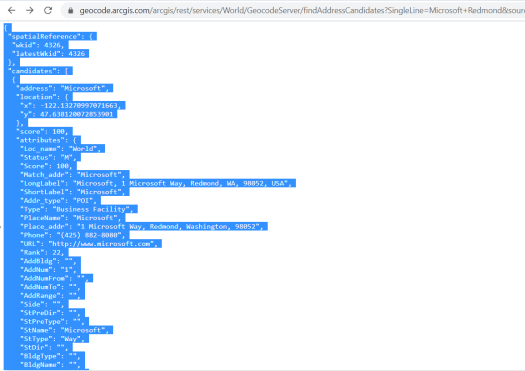Viewport: 525px width, 371px height.
Task: Select the "StType": "Way" line
Action: click(54, 339)
